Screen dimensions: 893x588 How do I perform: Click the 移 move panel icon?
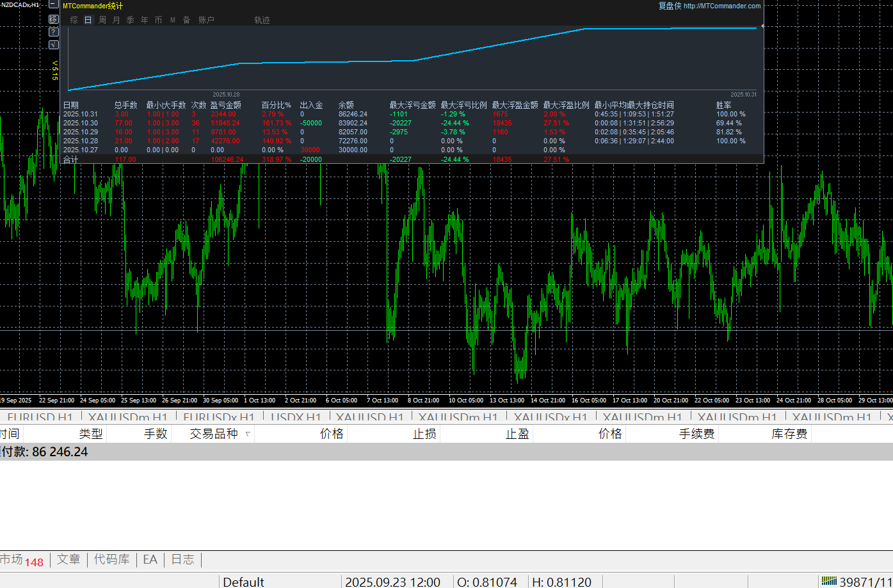pyautogui.click(x=54, y=19)
